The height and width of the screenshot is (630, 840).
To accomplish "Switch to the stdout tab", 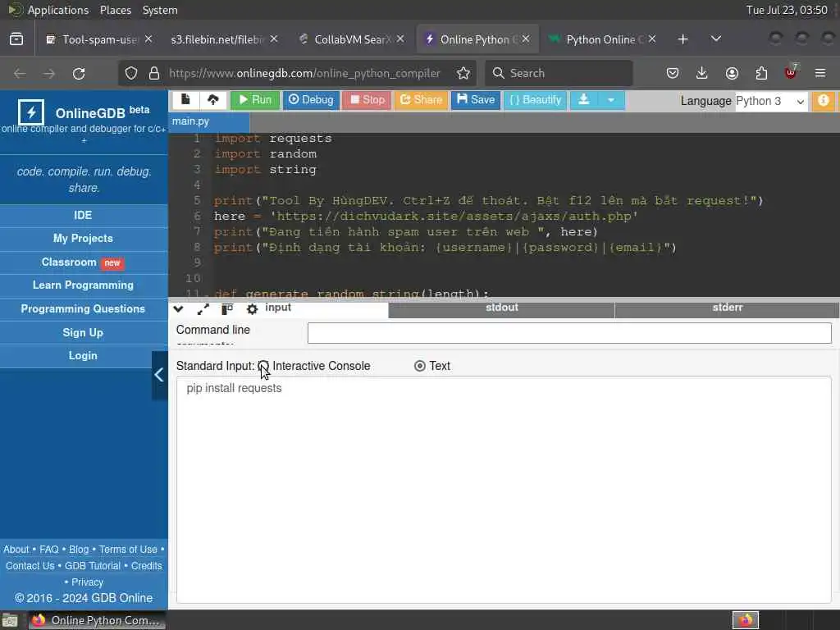I will coord(501,308).
